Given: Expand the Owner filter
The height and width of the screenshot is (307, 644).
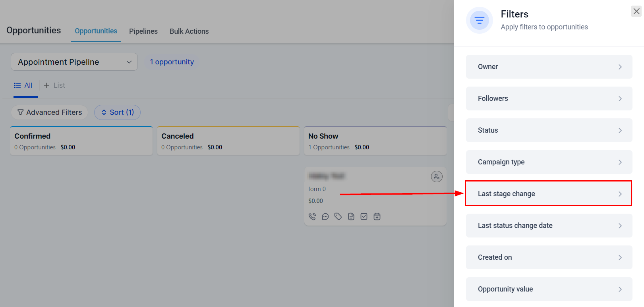Looking at the screenshot, I should click(x=549, y=67).
